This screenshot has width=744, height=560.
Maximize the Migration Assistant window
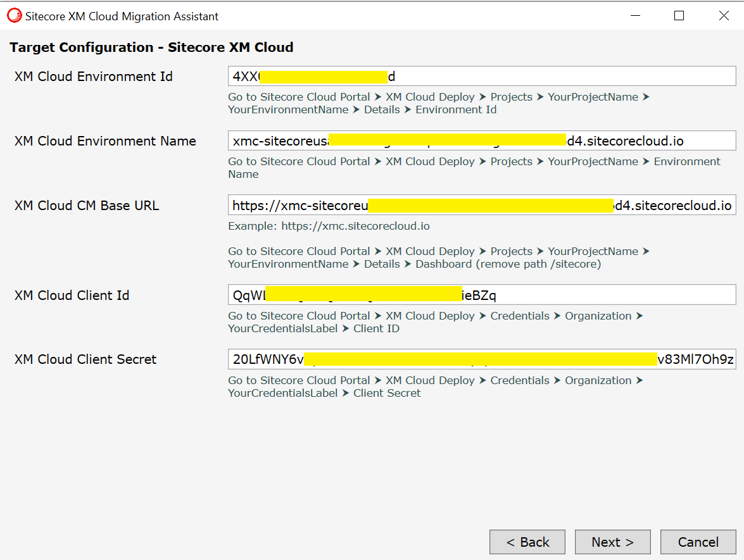click(679, 16)
